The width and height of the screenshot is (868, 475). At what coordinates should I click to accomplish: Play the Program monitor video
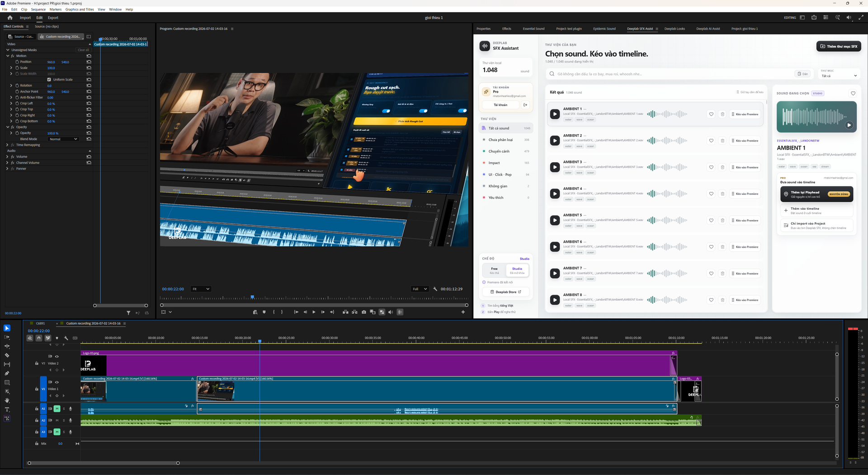[x=314, y=312]
